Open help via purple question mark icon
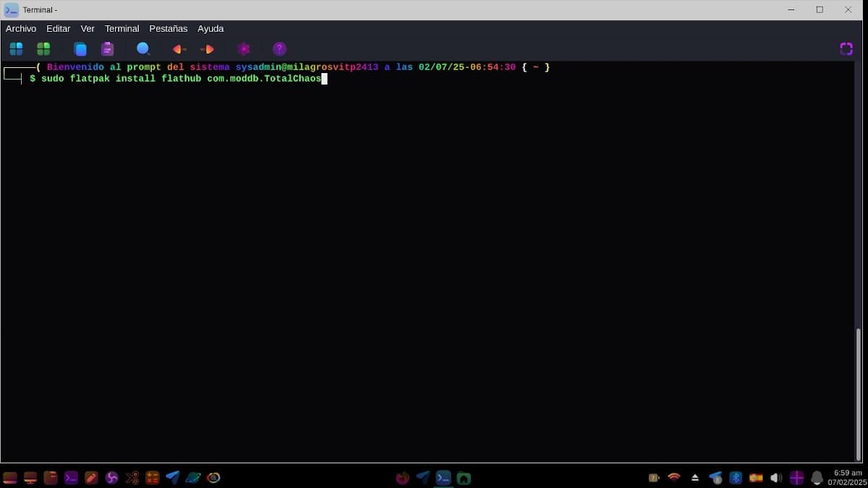 coord(280,49)
